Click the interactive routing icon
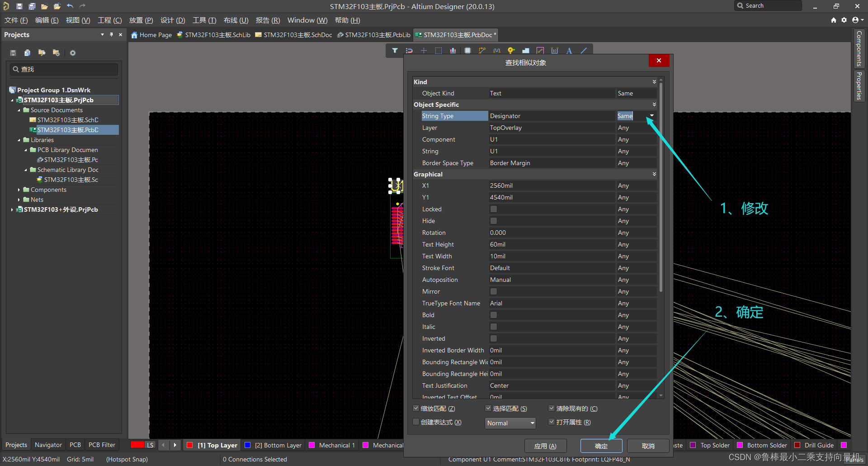Screen dimensions: 868x466 [x=482, y=51]
